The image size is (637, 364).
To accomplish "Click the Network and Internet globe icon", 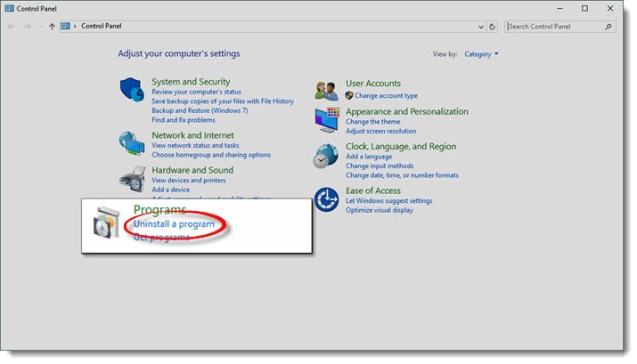I will [x=132, y=143].
